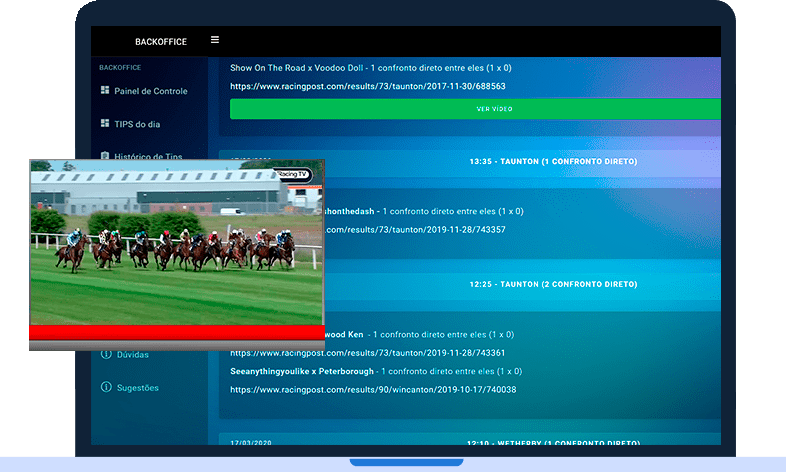Click the Histórico de Tips clipboard icon
The width and height of the screenshot is (786, 472).
tap(105, 155)
